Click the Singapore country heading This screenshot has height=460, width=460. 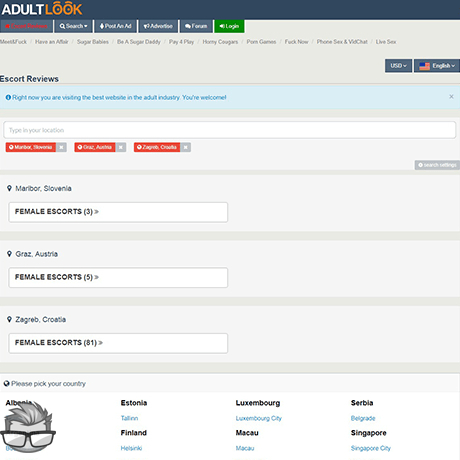[x=369, y=433]
